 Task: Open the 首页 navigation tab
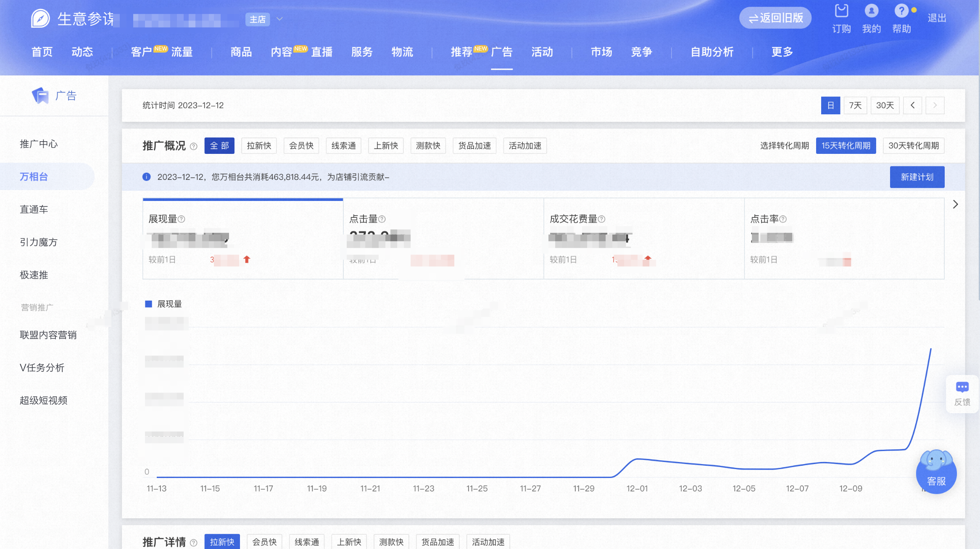[42, 52]
